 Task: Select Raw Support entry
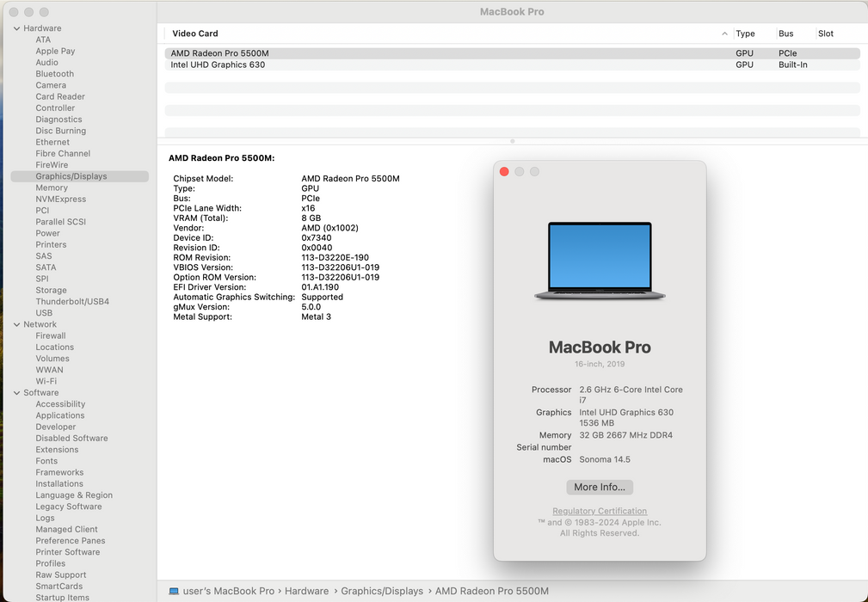pyautogui.click(x=61, y=574)
